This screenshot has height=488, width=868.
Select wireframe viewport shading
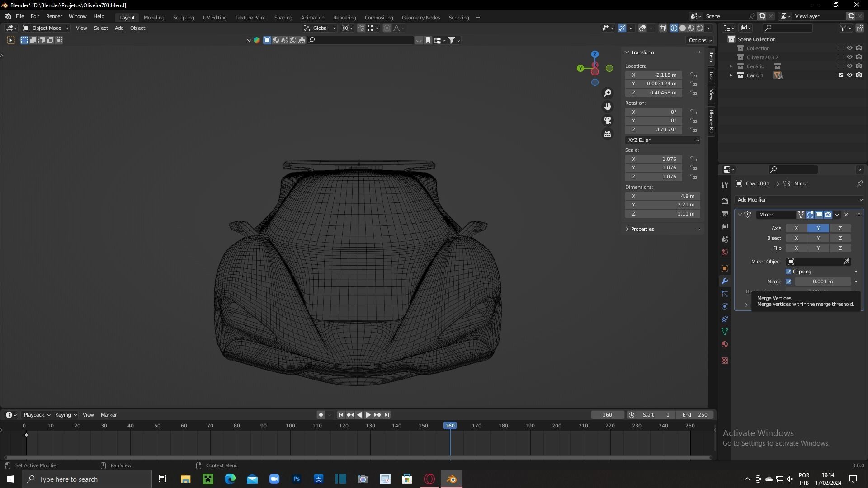[x=674, y=28]
